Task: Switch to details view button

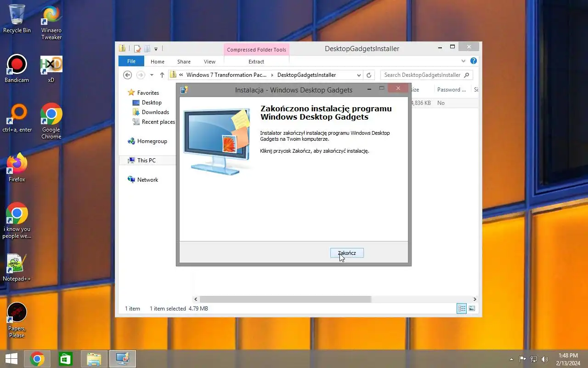Action: coord(462,309)
